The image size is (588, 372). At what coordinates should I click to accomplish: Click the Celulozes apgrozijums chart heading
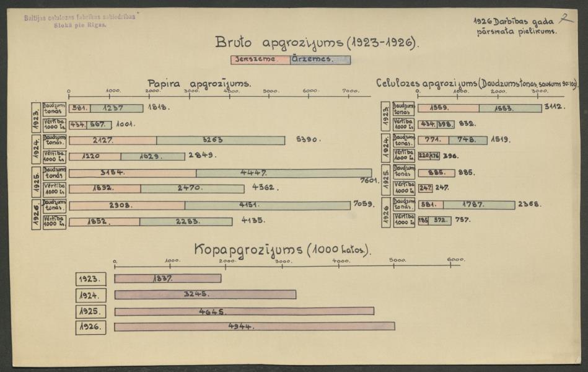pos(476,83)
